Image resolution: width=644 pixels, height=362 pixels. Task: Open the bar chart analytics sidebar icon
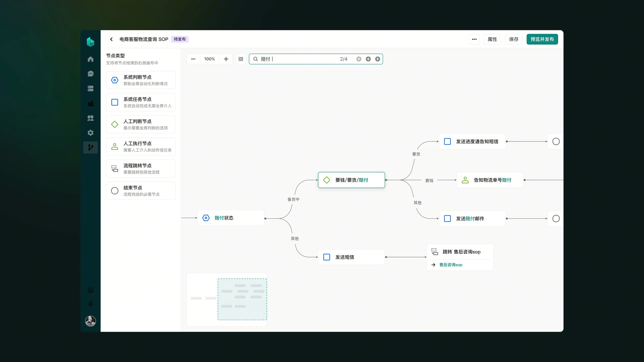tap(91, 103)
